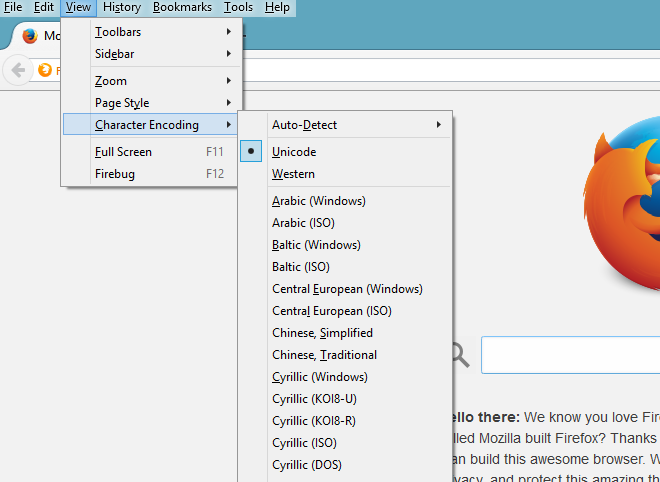Image resolution: width=660 pixels, height=482 pixels.
Task: Click the Back arrow navigation button
Action: 18,70
